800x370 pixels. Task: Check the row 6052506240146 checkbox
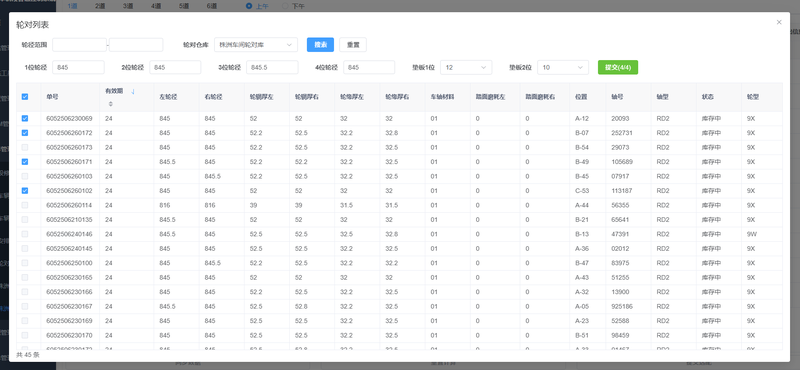25,234
